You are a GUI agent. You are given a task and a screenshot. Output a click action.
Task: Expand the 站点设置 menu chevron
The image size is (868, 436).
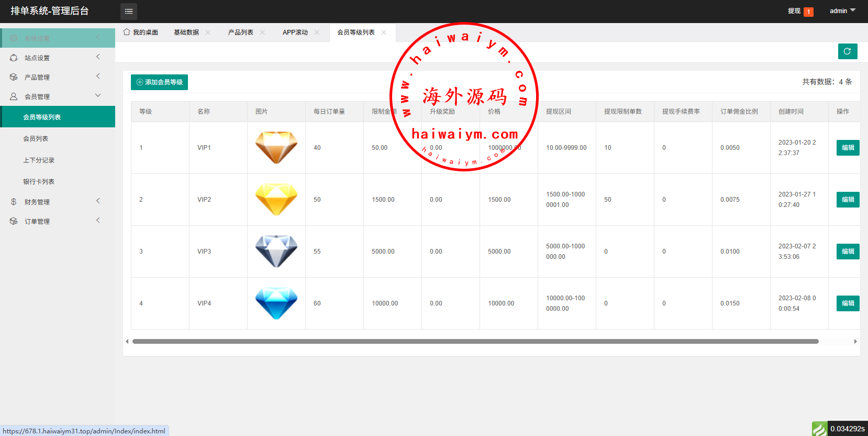(98, 57)
